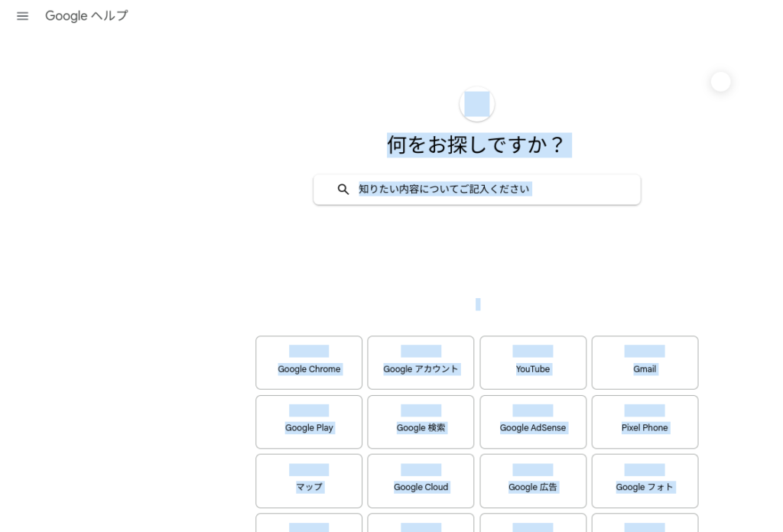Open Google AdSense help card
The image size is (783, 532).
pyautogui.click(x=533, y=422)
